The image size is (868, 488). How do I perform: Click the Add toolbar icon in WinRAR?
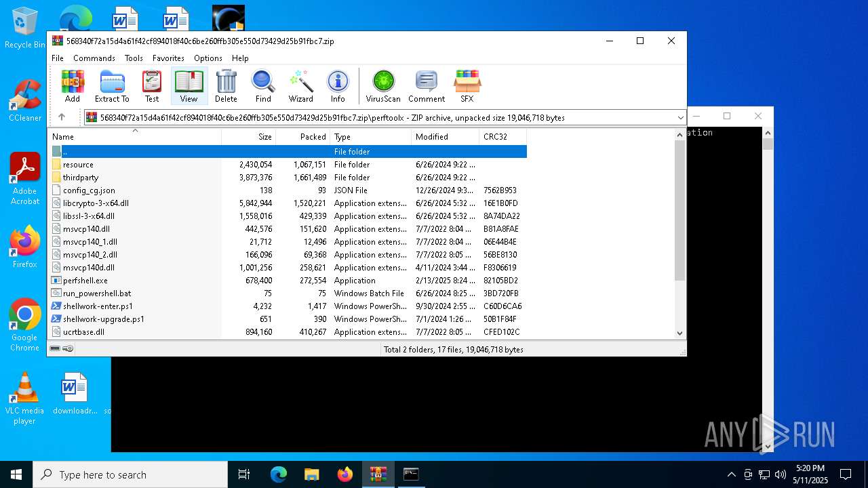73,86
